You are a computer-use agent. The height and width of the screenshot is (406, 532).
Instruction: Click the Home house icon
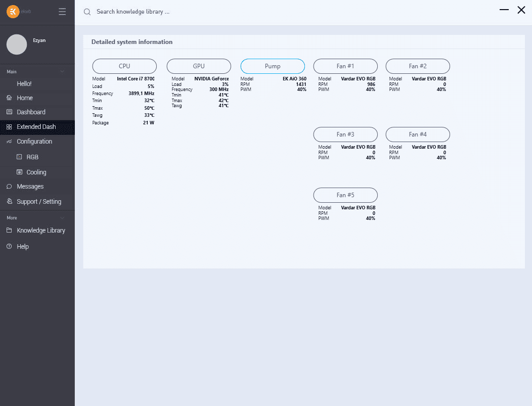pos(9,98)
